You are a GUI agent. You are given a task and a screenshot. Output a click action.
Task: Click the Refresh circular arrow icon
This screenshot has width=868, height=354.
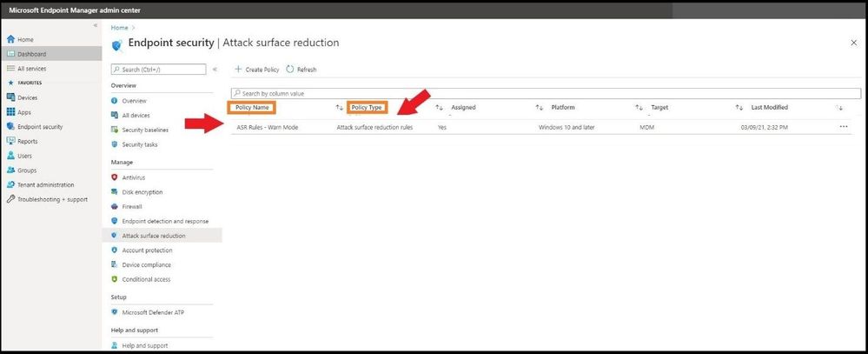[x=290, y=70]
